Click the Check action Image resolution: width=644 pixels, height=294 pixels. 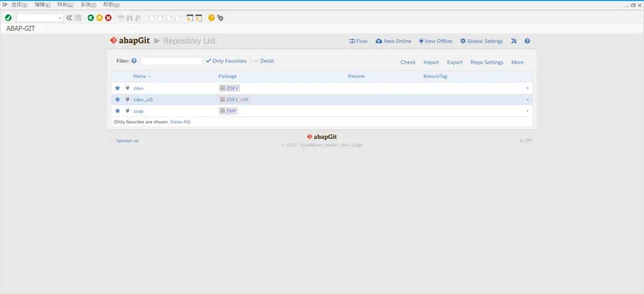click(x=408, y=62)
